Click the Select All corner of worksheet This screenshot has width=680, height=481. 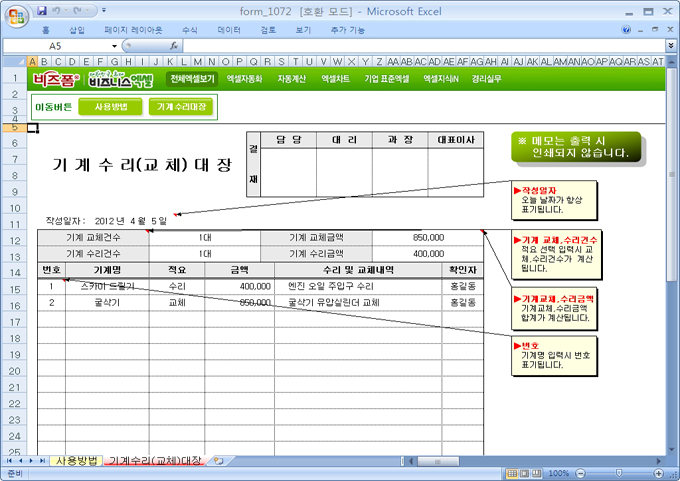14,62
